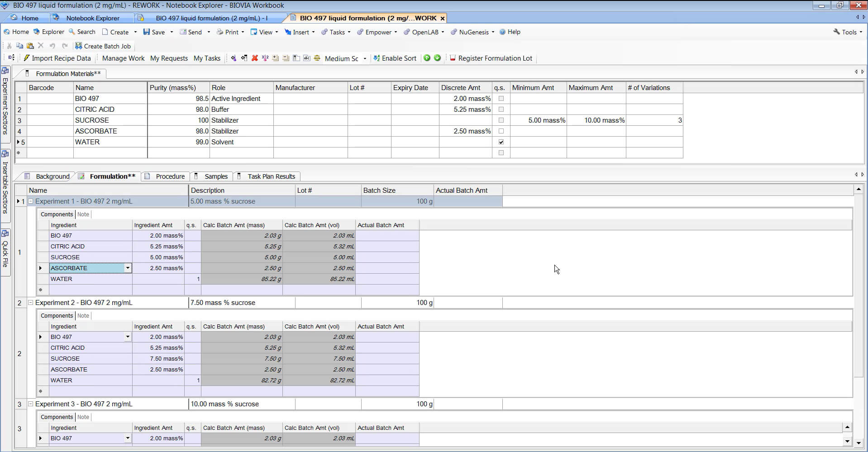Viewport: 868px width, 452px height.
Task: Click the green move down arrow icon
Action: [437, 58]
